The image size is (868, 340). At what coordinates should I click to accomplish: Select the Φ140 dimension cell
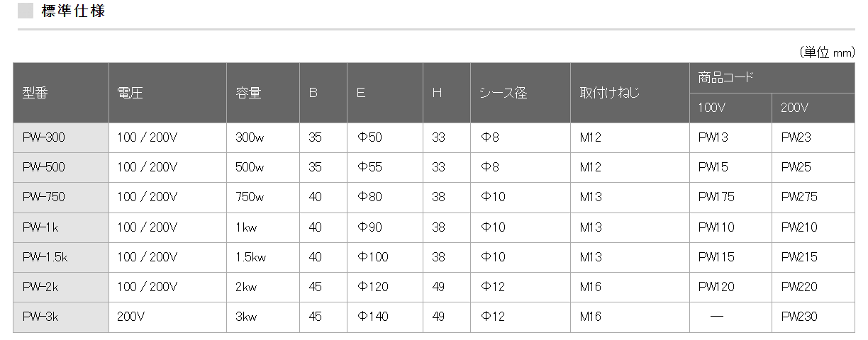[x=372, y=317]
